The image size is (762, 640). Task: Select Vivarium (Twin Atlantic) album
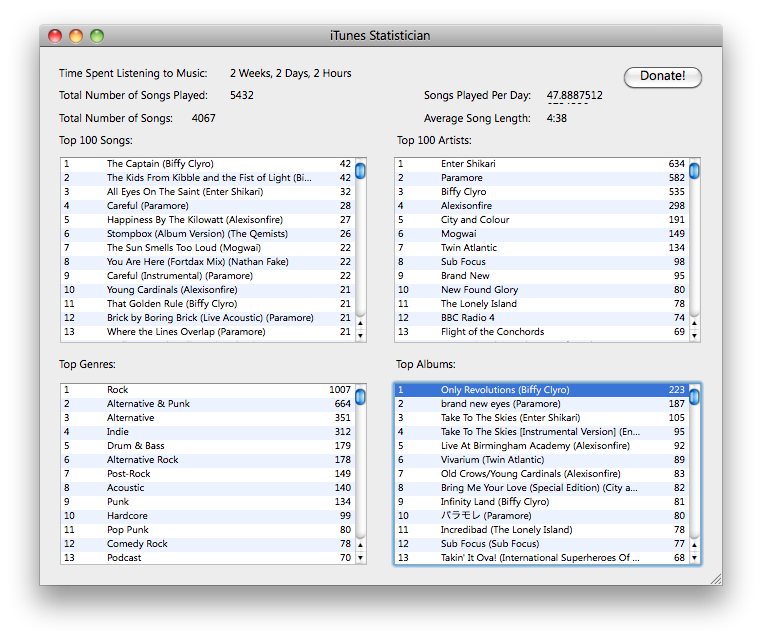tap(542, 460)
